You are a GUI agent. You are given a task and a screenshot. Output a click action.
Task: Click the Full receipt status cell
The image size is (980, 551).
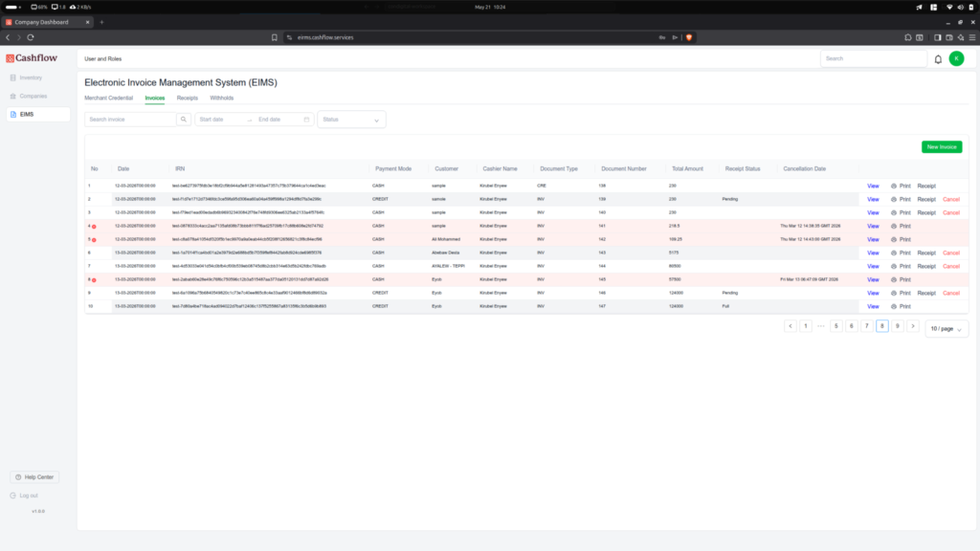(725, 307)
